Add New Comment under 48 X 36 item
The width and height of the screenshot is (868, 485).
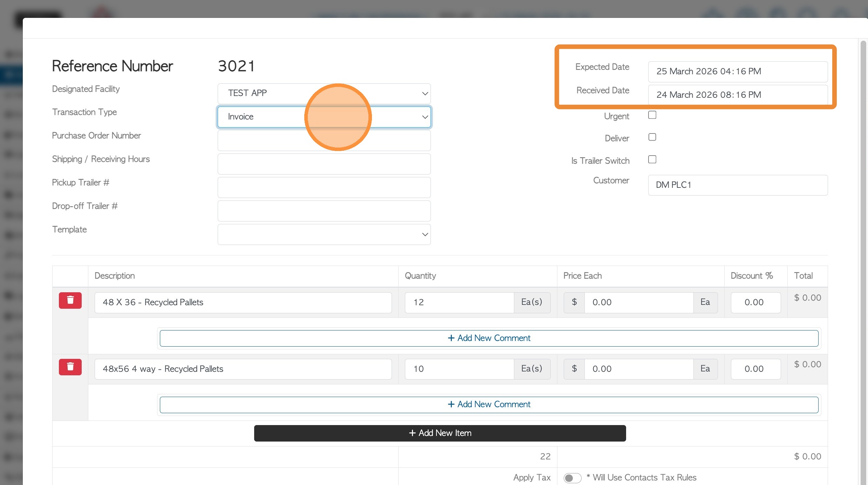point(489,338)
